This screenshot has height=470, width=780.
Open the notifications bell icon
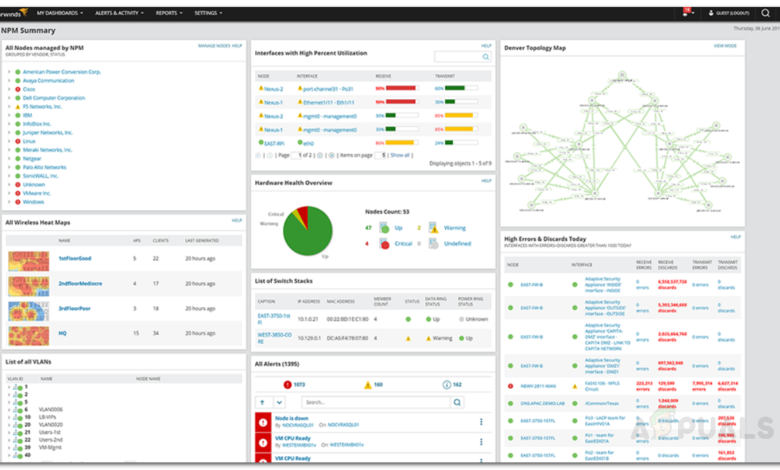(x=686, y=12)
